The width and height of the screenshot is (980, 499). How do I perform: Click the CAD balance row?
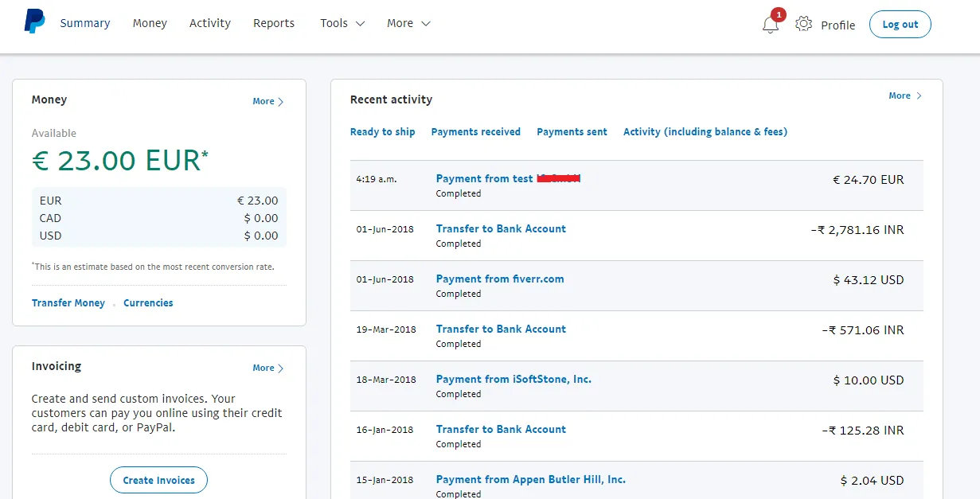click(x=159, y=218)
